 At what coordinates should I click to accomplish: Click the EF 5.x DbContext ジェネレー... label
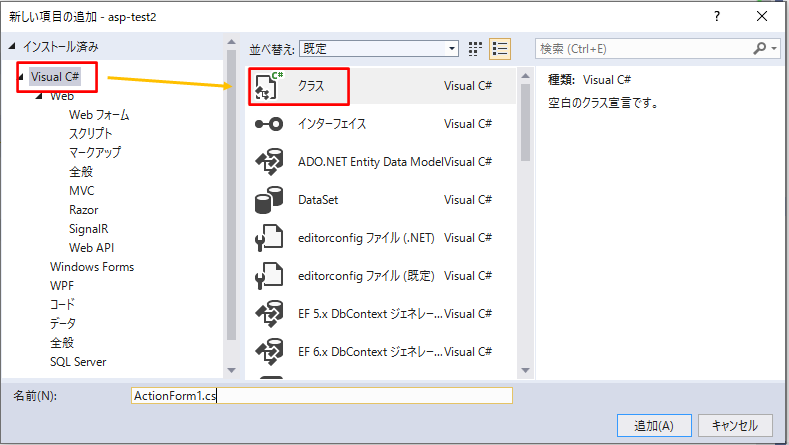[370, 314]
